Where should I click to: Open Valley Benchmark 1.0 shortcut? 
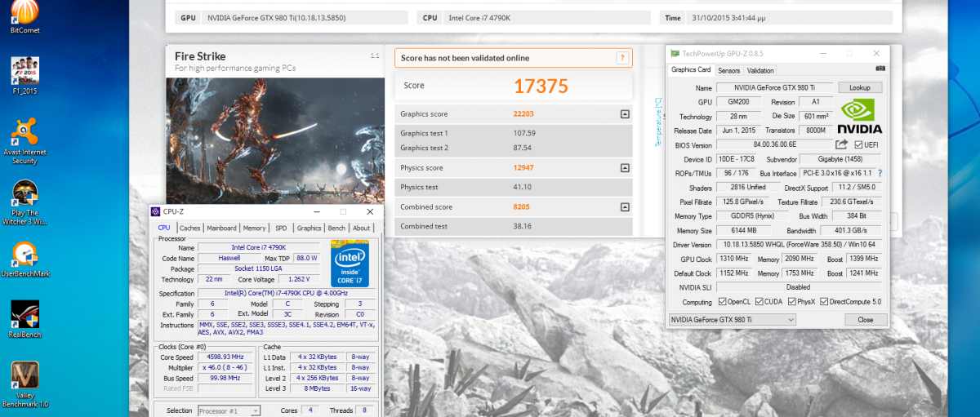(25, 384)
